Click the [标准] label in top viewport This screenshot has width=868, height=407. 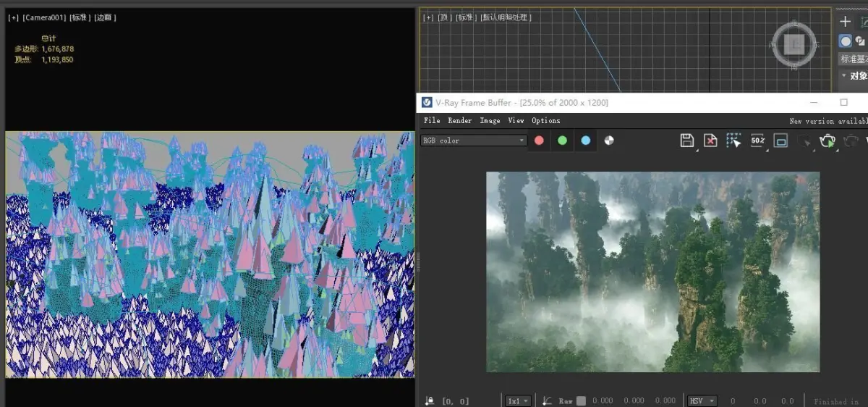pyautogui.click(x=466, y=17)
